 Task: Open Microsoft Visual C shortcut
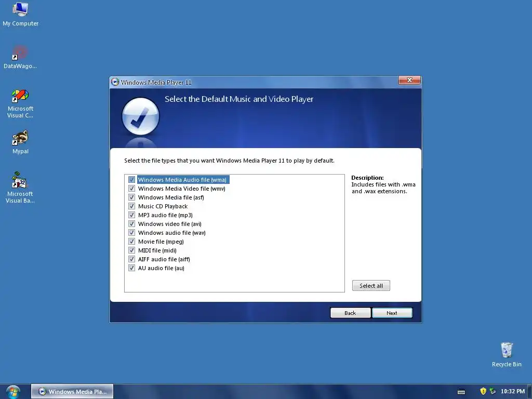20,103
